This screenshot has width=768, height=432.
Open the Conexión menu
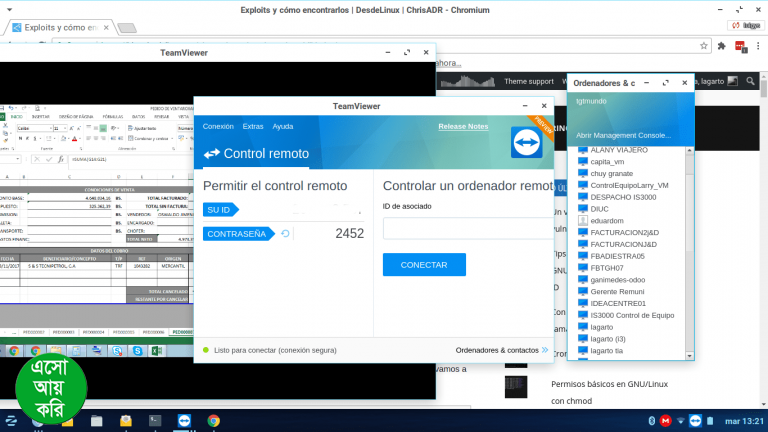218,127
